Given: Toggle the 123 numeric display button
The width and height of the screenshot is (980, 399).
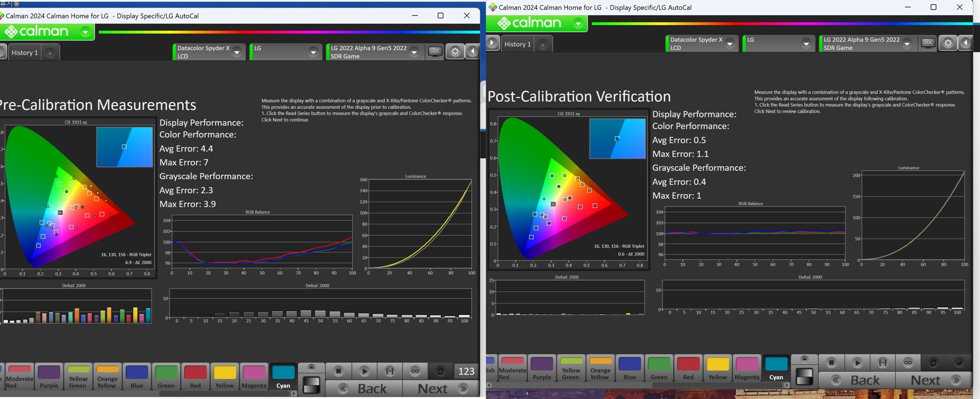Looking at the screenshot, I should 466,371.
